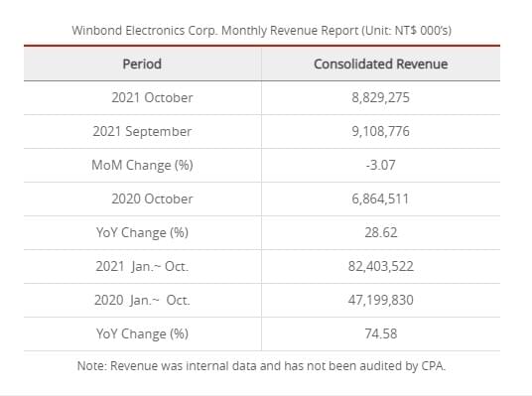This screenshot has width=532, height=396.
Task: Click the 6,864,511 revenue value
Action: (380, 198)
